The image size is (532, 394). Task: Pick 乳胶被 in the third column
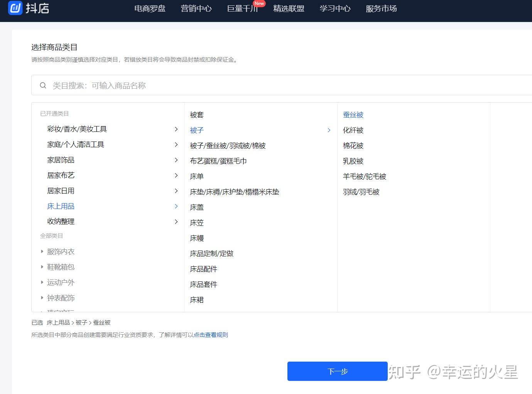(x=353, y=161)
